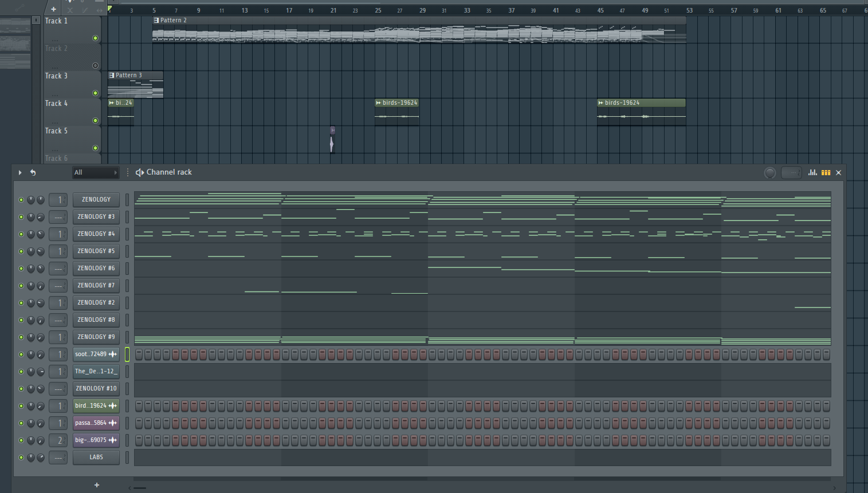Mute playlist Track 4
Screen dimensions: 868x493
point(96,121)
